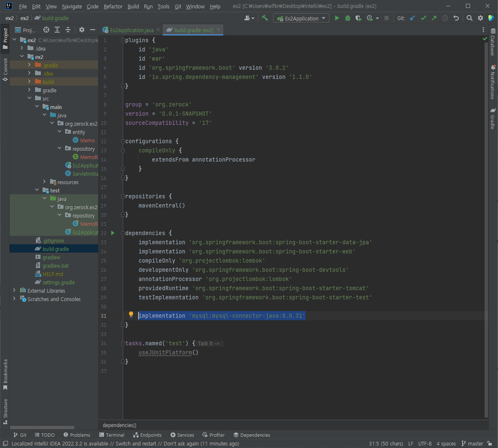Click Git Push arrow icon
498x448 pixels.
pyautogui.click(x=434, y=18)
